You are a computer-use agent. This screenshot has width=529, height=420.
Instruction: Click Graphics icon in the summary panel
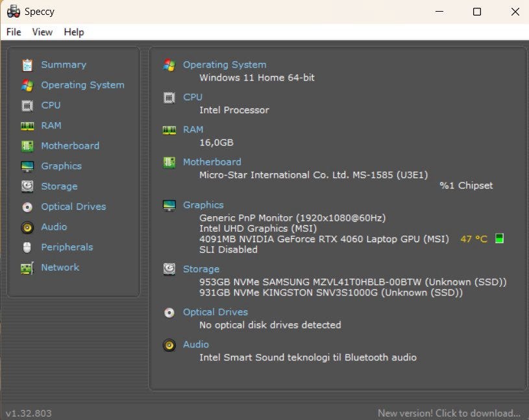[x=169, y=205]
